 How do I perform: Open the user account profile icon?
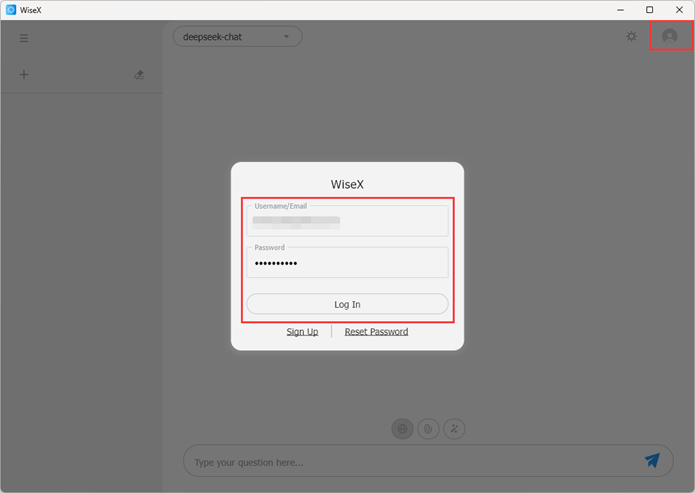coord(670,36)
